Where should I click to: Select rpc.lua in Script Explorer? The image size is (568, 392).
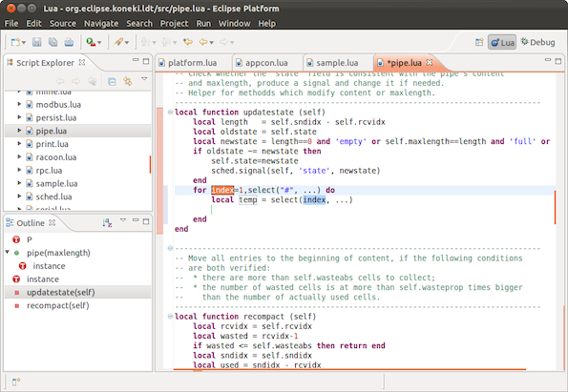49,171
